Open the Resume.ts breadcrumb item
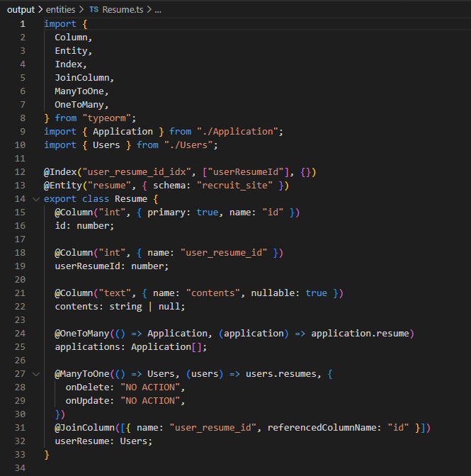Image resolution: width=471 pixels, height=476 pixels. coord(123,10)
